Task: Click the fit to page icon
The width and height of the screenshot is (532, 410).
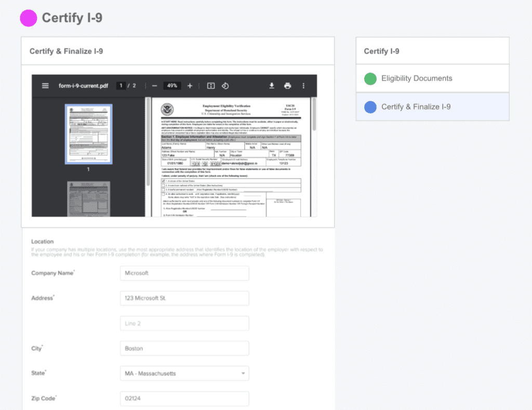Action: [x=211, y=86]
